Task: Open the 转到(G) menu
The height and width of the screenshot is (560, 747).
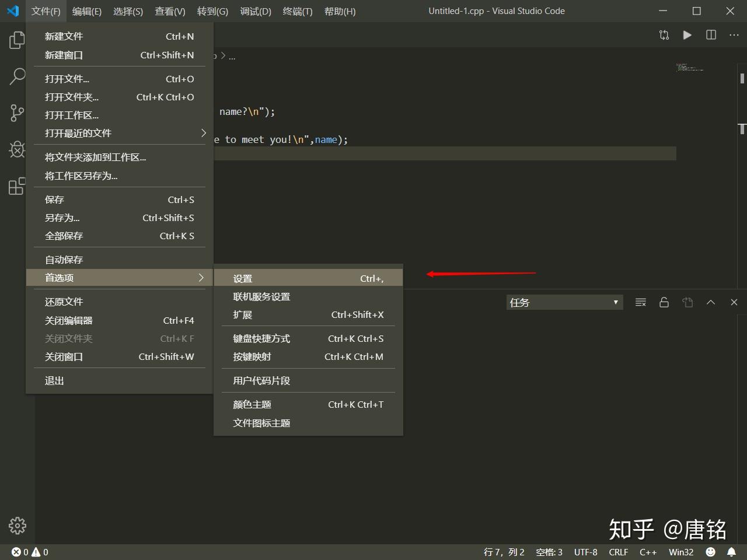Action: (x=212, y=11)
